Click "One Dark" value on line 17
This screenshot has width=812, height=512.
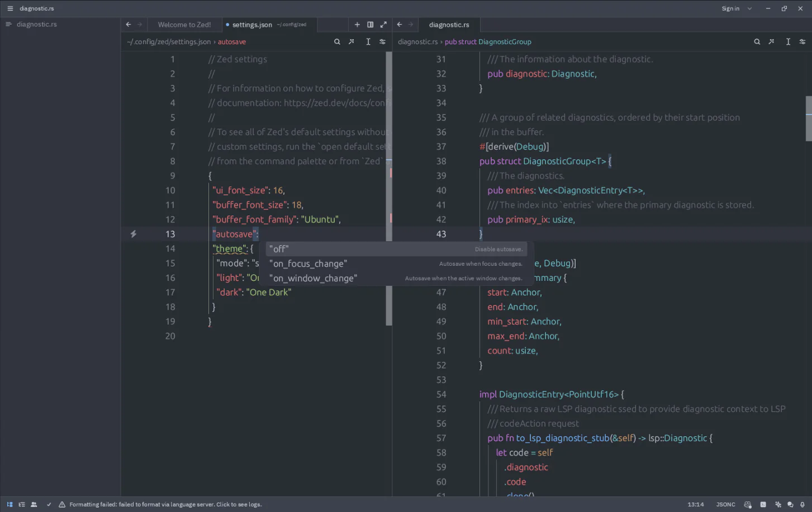[x=269, y=293]
